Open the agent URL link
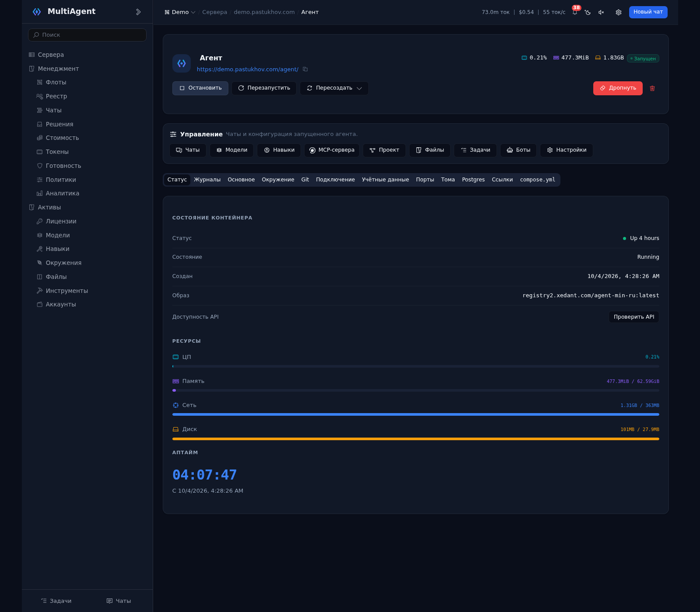 pyautogui.click(x=248, y=70)
